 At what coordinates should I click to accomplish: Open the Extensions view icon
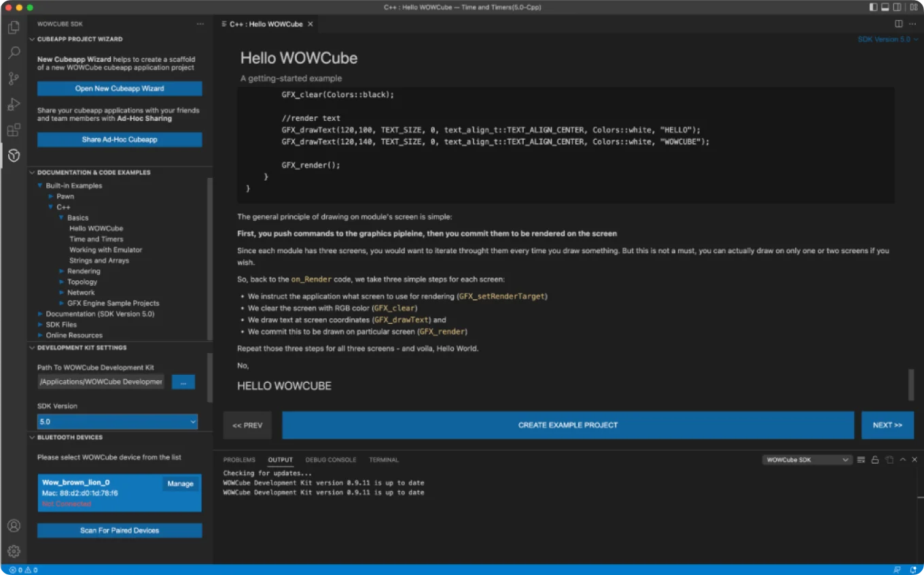(14, 130)
